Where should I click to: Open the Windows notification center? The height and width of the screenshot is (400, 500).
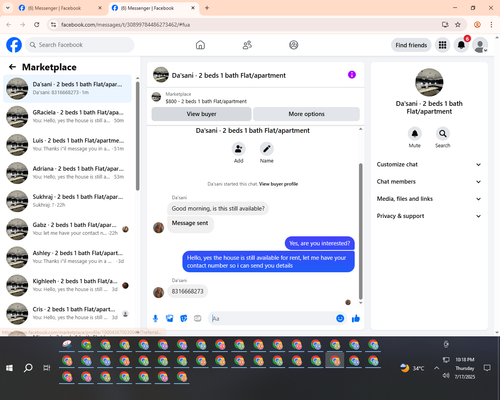pyautogui.click(x=487, y=368)
